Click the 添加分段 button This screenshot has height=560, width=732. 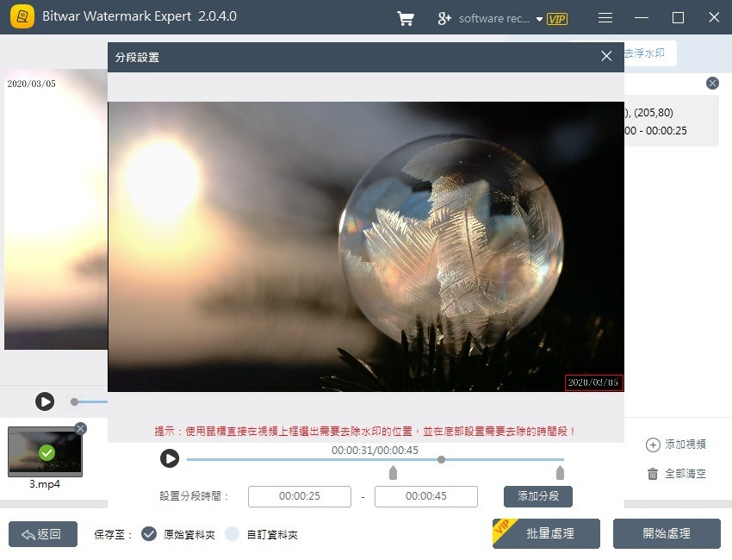(x=537, y=496)
